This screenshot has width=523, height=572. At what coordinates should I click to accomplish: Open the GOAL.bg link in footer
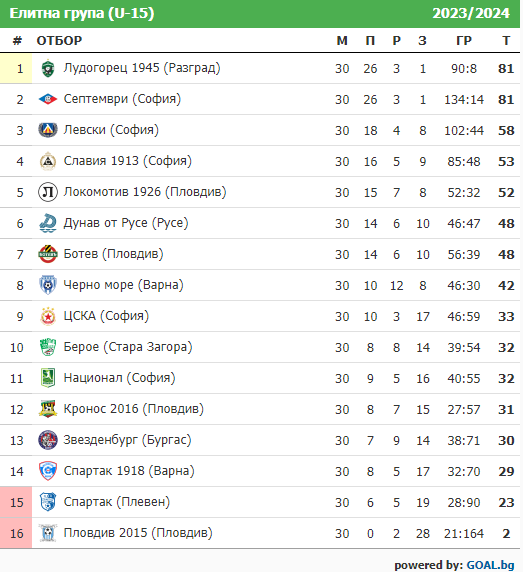490,565
